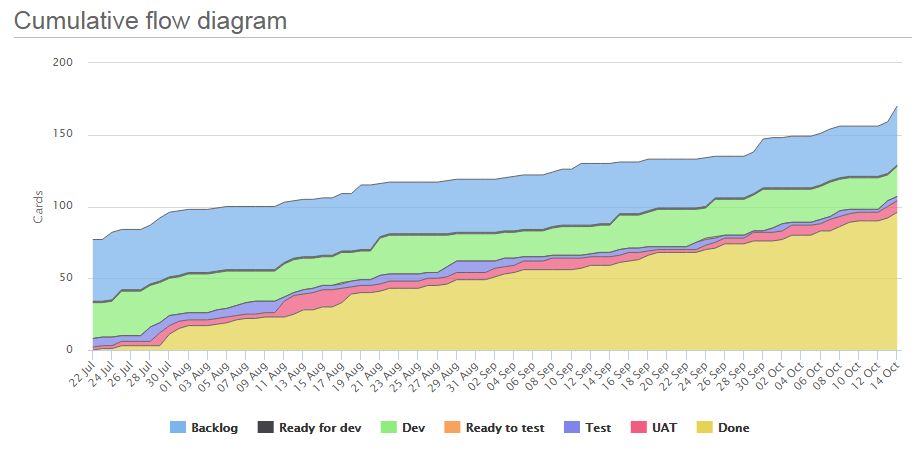
Task: Click the Test purple legend swatch
Action: [x=570, y=428]
